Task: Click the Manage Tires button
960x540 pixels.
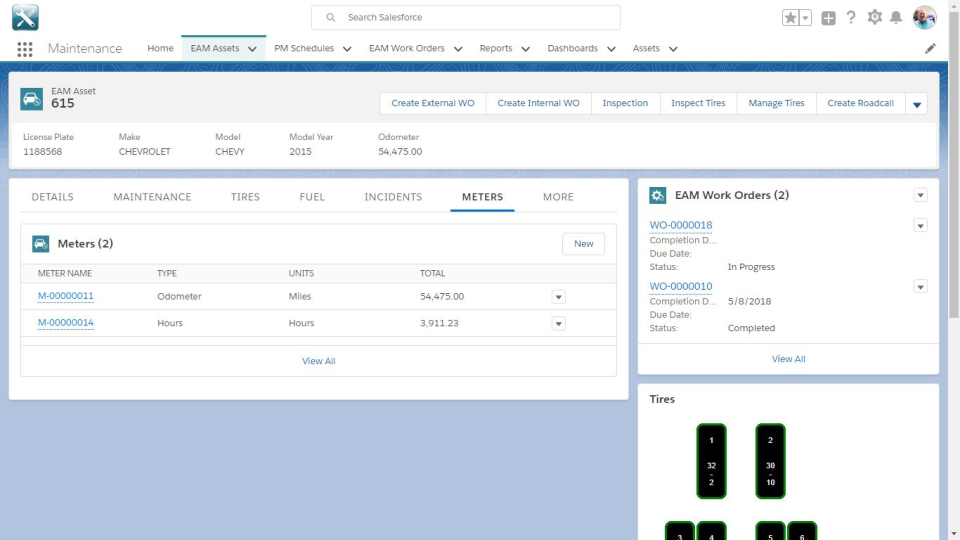Action: [x=776, y=103]
